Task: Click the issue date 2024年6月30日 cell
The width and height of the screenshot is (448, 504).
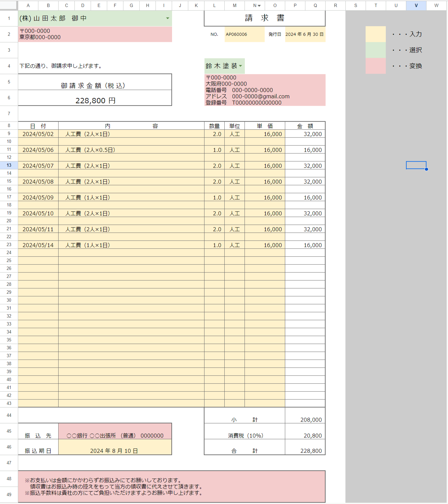Action: pyautogui.click(x=305, y=34)
